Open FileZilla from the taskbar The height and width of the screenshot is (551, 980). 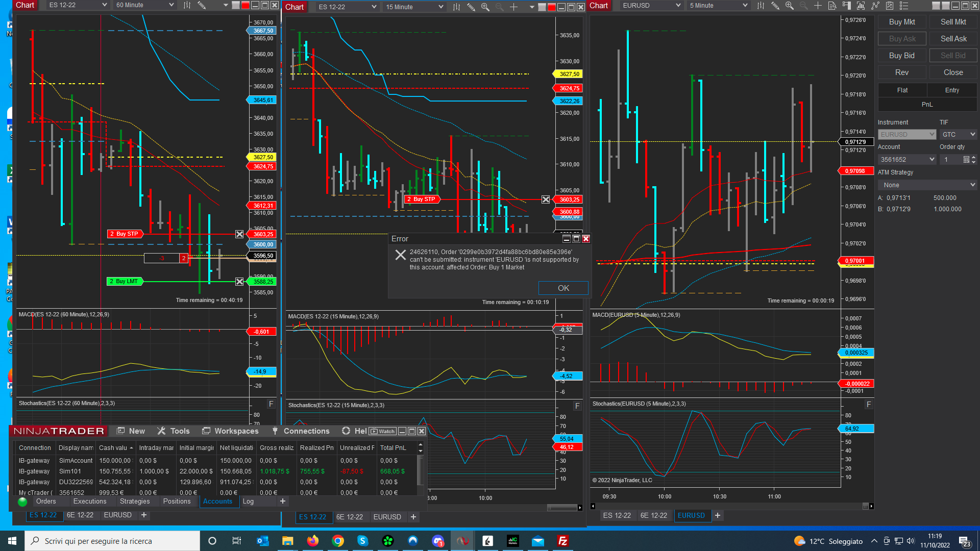click(563, 541)
